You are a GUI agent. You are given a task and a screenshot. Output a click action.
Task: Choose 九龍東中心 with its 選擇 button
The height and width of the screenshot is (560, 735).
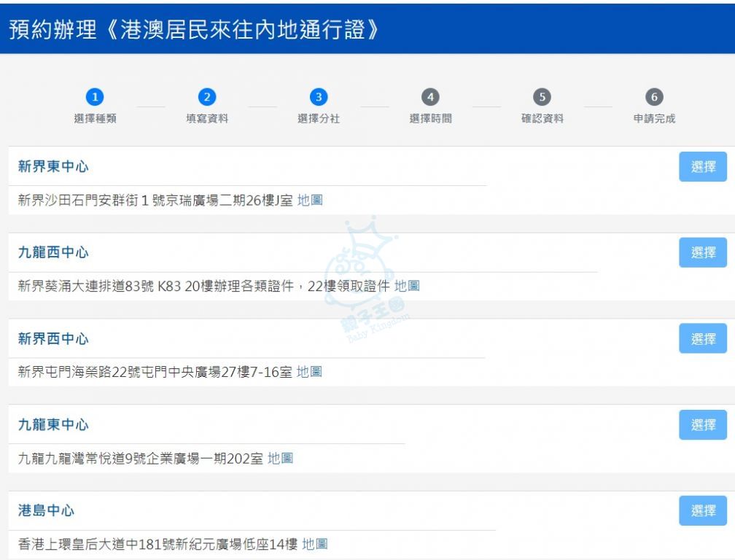[x=702, y=425]
